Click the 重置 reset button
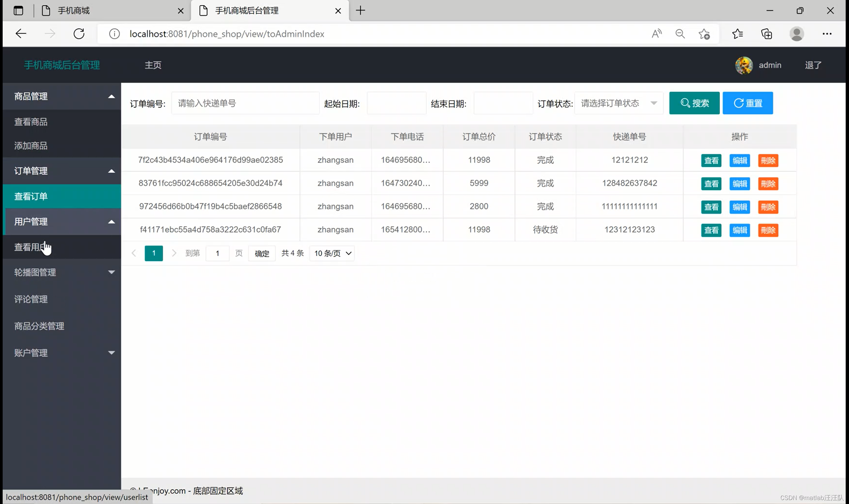Screen dimensions: 849x504 748,103
